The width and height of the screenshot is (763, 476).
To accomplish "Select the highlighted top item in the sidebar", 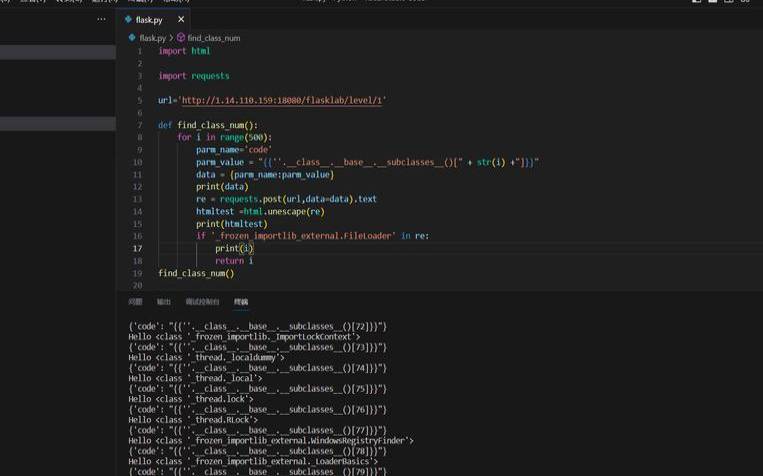I will tap(58, 53).
